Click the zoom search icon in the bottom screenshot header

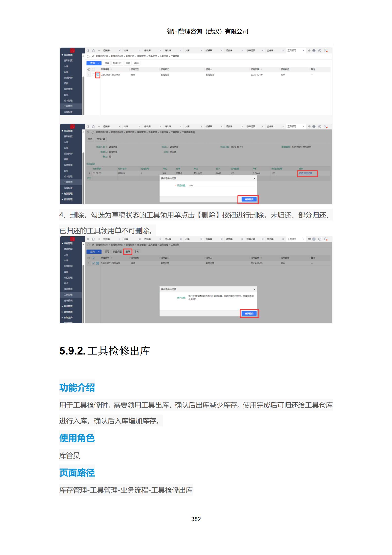320,239
